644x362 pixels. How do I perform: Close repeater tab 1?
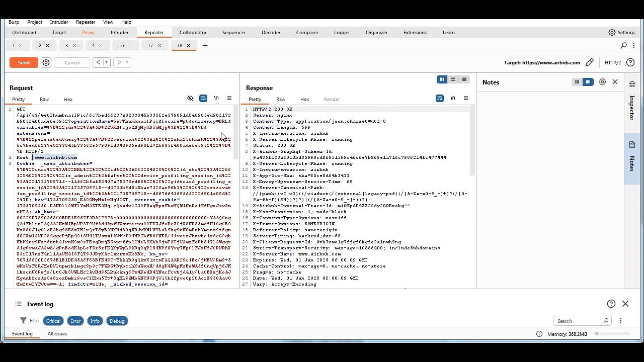point(21,45)
